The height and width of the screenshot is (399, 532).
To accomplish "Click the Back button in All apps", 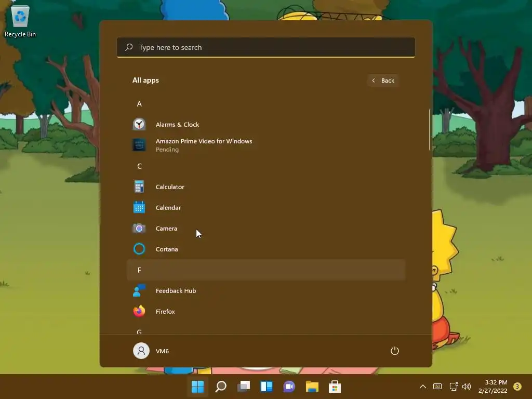I will (383, 81).
